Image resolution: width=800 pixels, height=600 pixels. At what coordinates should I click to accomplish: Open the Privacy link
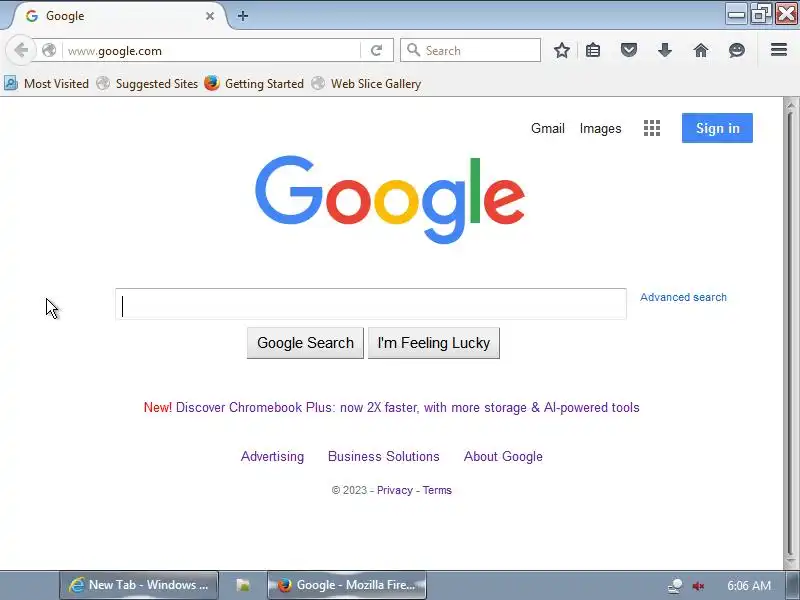pyautogui.click(x=394, y=490)
